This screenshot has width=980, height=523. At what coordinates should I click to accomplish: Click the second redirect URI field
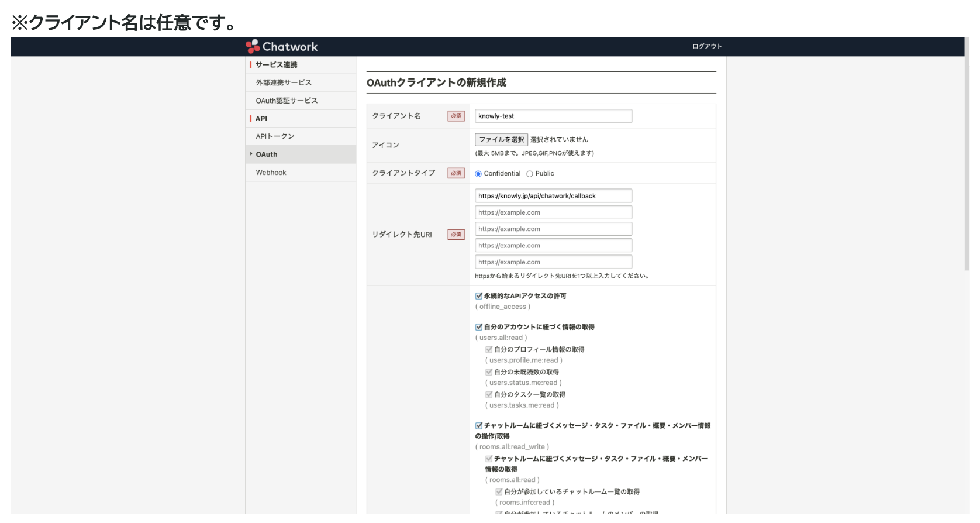point(553,212)
